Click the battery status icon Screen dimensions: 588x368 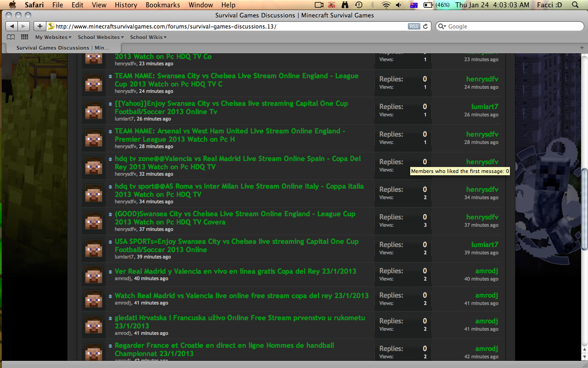tap(428, 5)
